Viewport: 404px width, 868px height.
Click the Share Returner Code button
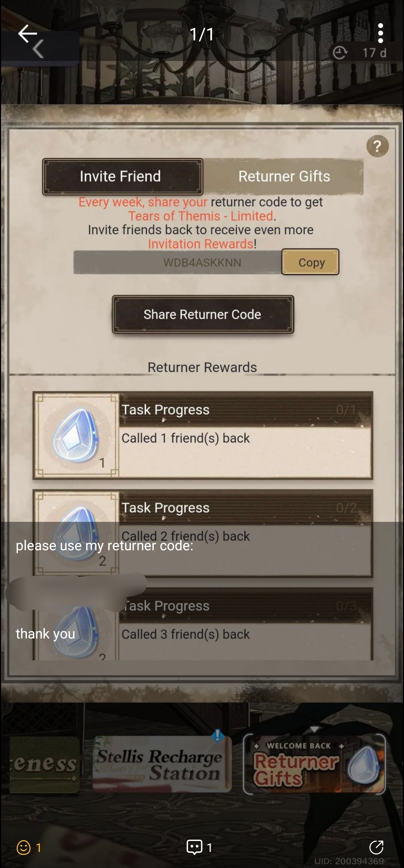coord(203,314)
